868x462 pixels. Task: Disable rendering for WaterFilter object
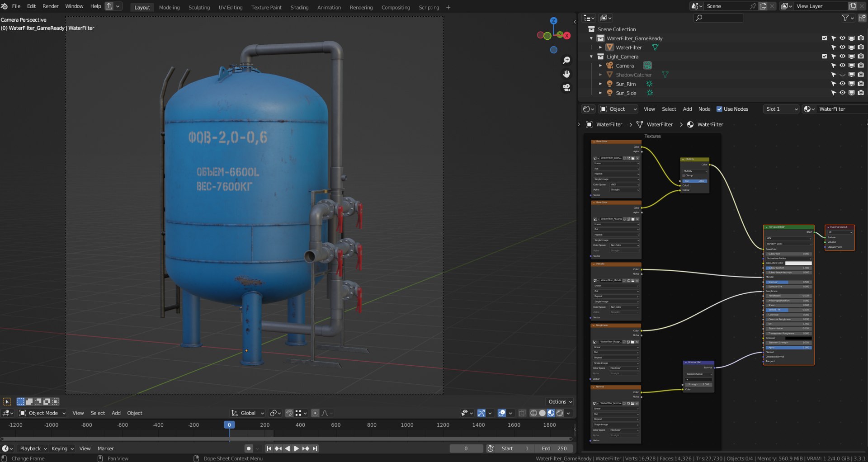pos(861,47)
